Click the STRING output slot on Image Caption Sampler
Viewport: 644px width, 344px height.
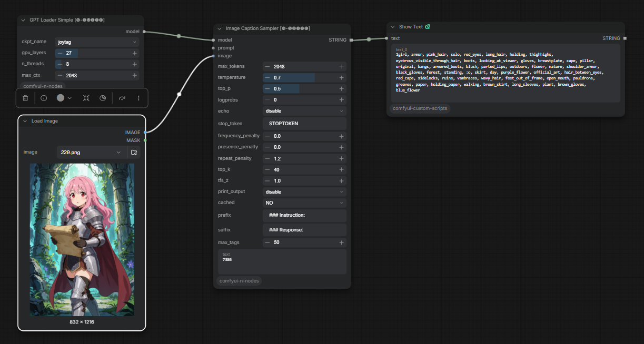coord(350,40)
